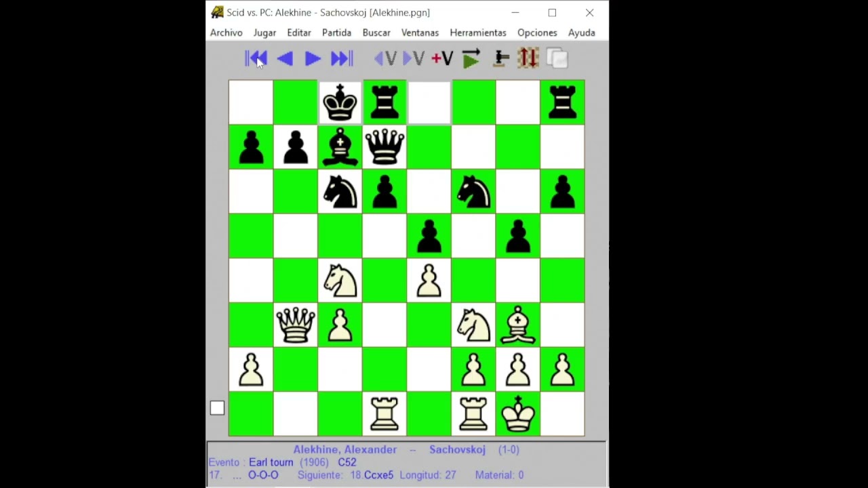
Task: Select the black knight on f6
Action: [473, 192]
